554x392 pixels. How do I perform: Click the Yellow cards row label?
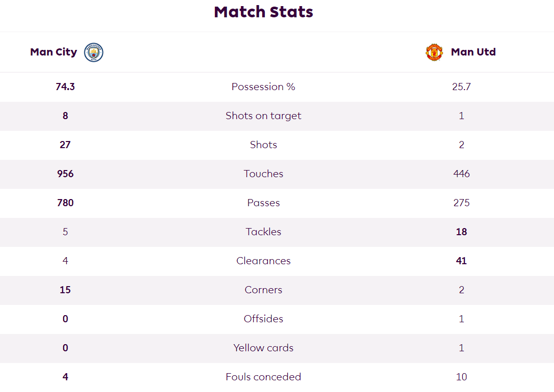pyautogui.click(x=264, y=348)
